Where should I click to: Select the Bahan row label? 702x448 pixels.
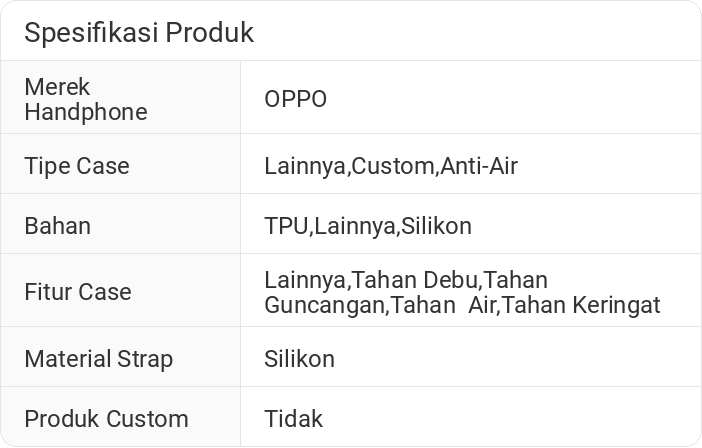(57, 226)
